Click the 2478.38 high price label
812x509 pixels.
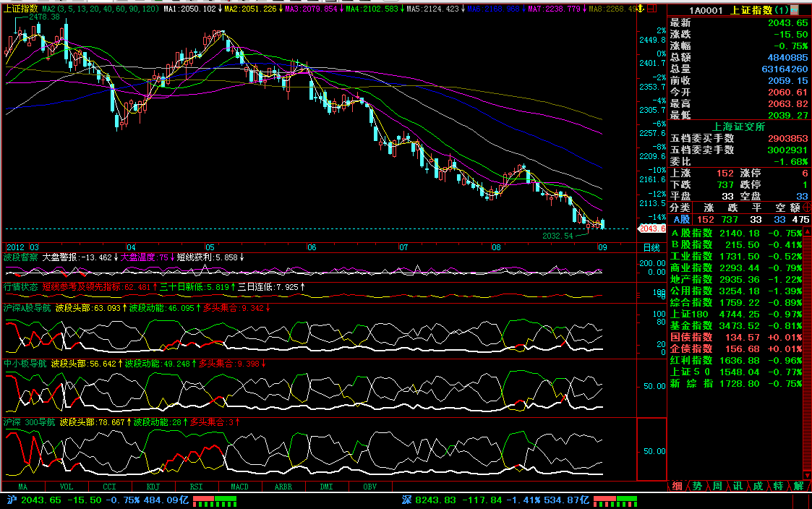click(45, 17)
